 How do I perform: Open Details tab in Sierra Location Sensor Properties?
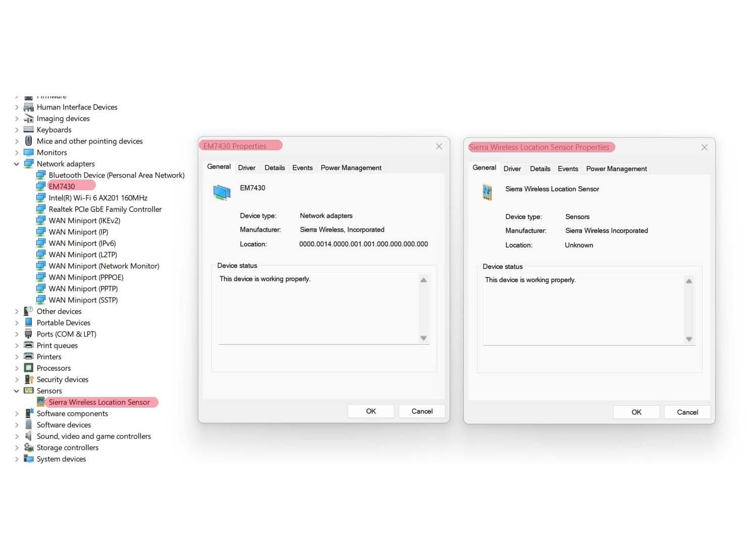(540, 169)
